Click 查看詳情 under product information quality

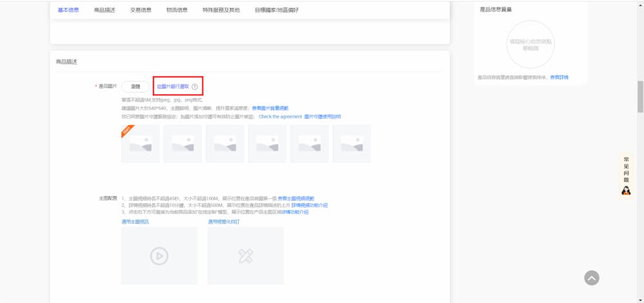coord(558,77)
